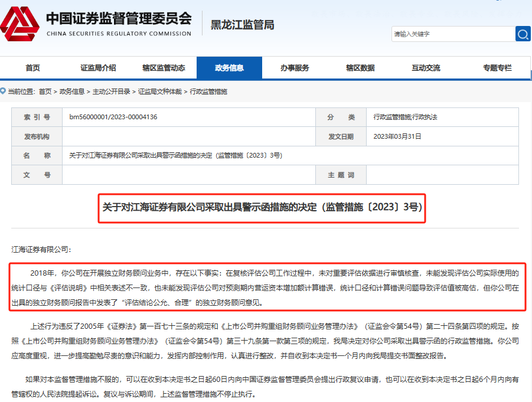Click the 文号 label cell

pyautogui.click(x=37, y=175)
